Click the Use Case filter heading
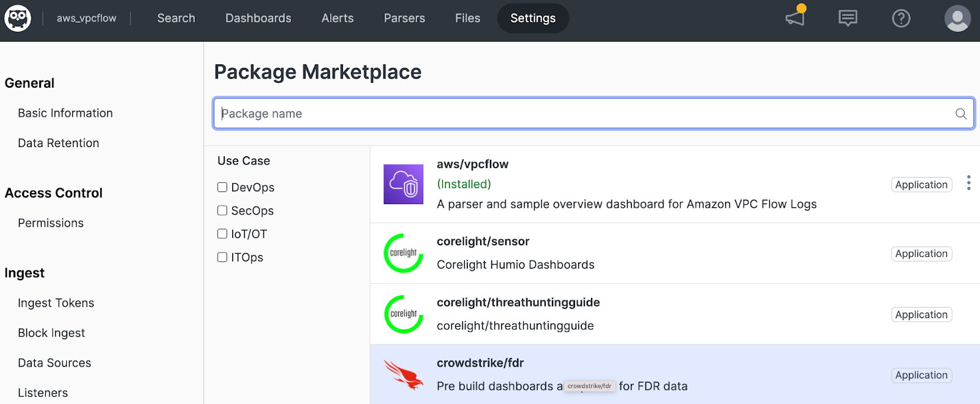The height and width of the screenshot is (404, 980). (244, 161)
